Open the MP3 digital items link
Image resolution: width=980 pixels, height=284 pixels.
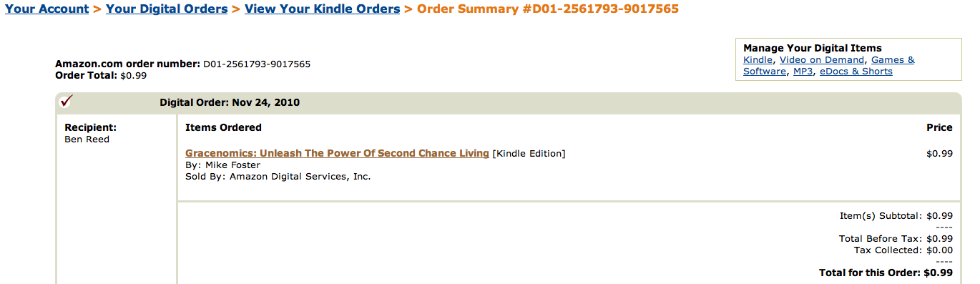pyautogui.click(x=803, y=72)
